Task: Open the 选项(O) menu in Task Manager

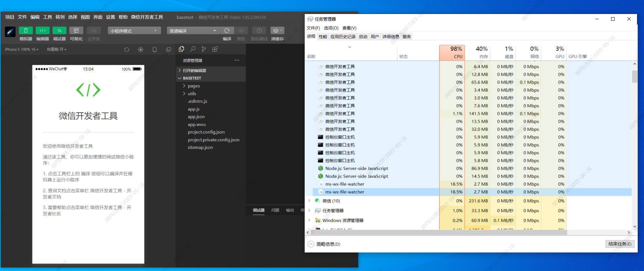Action: pos(331,28)
